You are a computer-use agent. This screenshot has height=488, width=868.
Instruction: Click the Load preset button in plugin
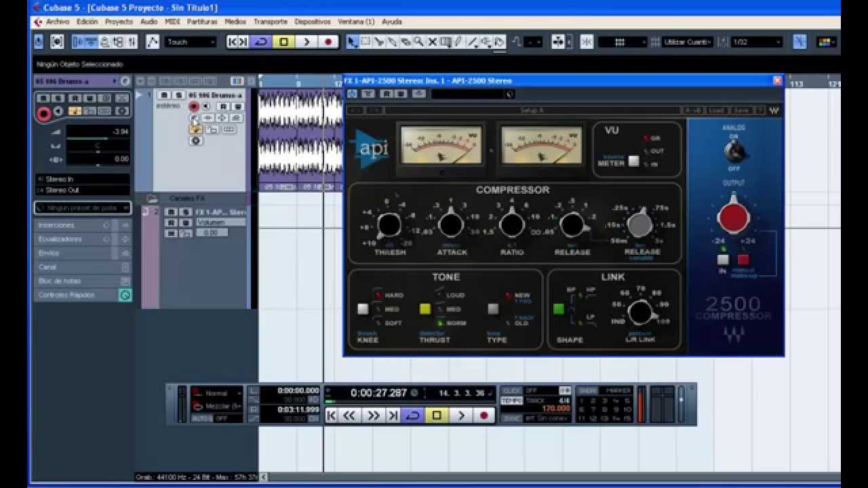point(717,110)
